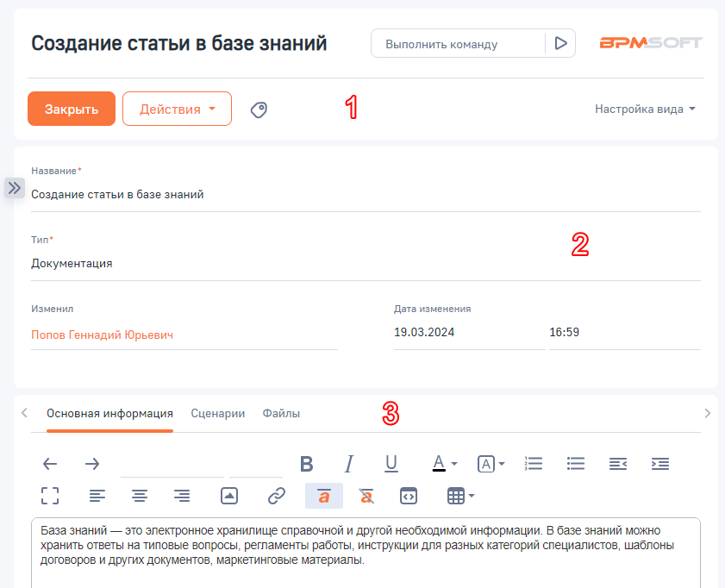The width and height of the screenshot is (725, 588).
Task: Open the HTML source code view
Action: tap(409, 496)
